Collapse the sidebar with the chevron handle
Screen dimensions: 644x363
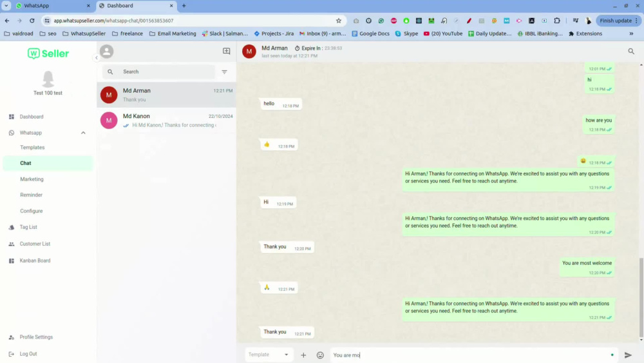pyautogui.click(x=97, y=57)
